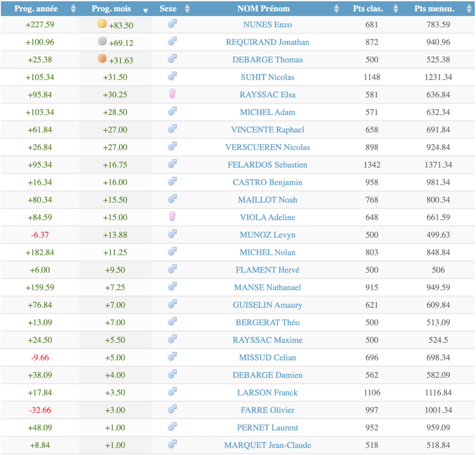Screen dimensions: 476x455
Task: Click the 1371.34 monthly points cell
Action: [438, 165]
